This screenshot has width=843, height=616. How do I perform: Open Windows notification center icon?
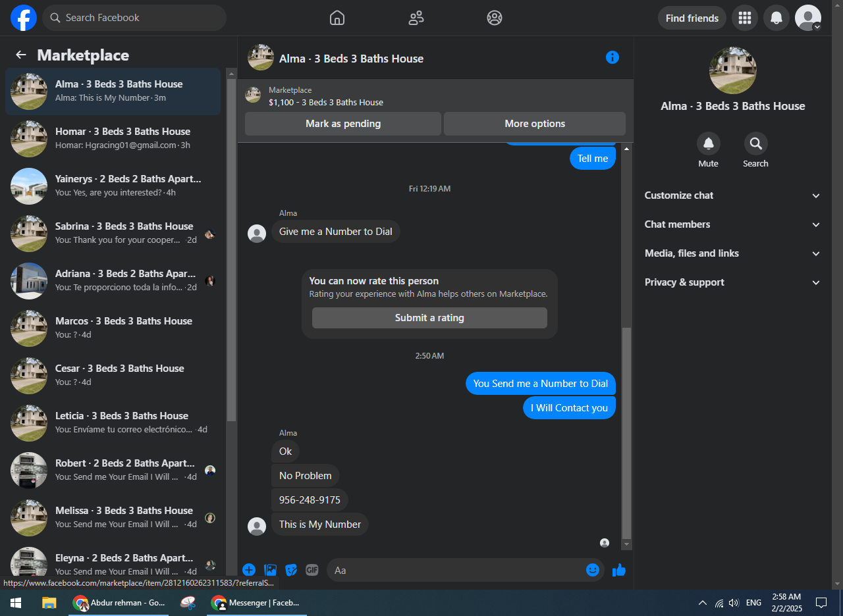(821, 602)
